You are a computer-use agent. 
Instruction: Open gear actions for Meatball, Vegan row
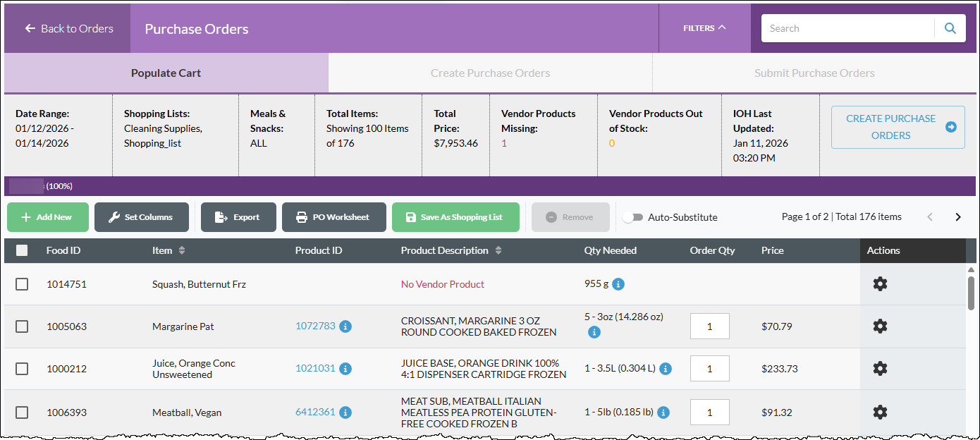pyautogui.click(x=880, y=412)
